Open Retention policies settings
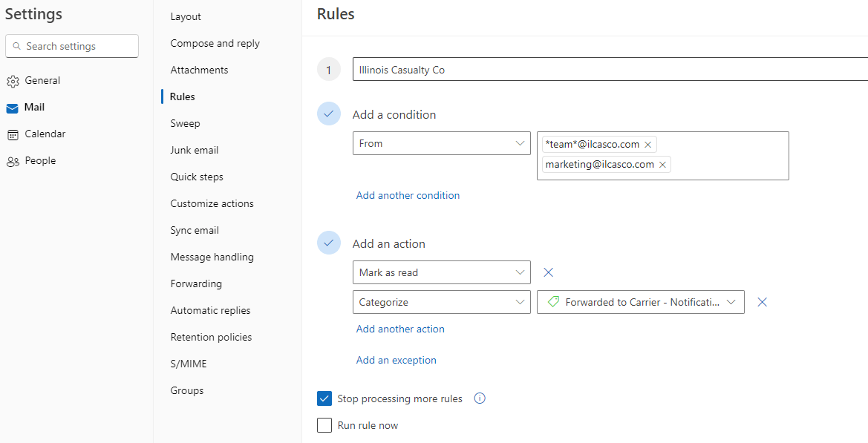This screenshot has height=443, width=868. 211,338
